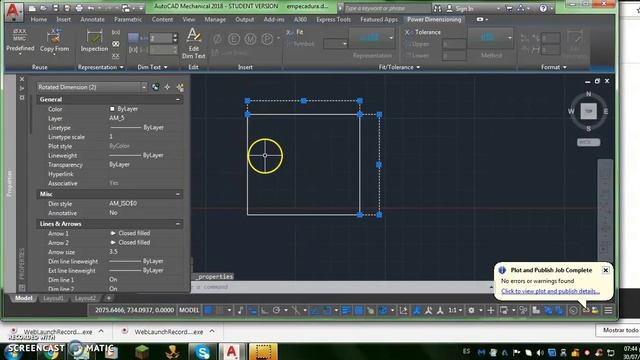The width and height of the screenshot is (640, 360).
Task: Click the Minecraft block taskbar icon
Action: click(142, 352)
